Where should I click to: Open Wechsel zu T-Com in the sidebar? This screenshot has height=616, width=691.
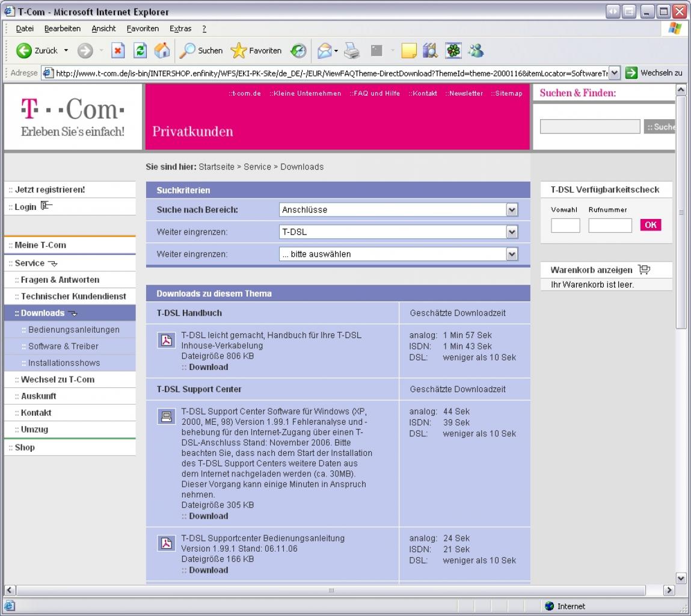(57, 380)
